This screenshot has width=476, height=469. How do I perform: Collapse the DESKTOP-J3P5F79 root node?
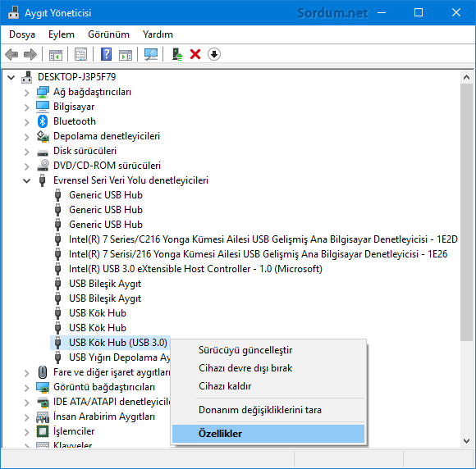point(11,78)
